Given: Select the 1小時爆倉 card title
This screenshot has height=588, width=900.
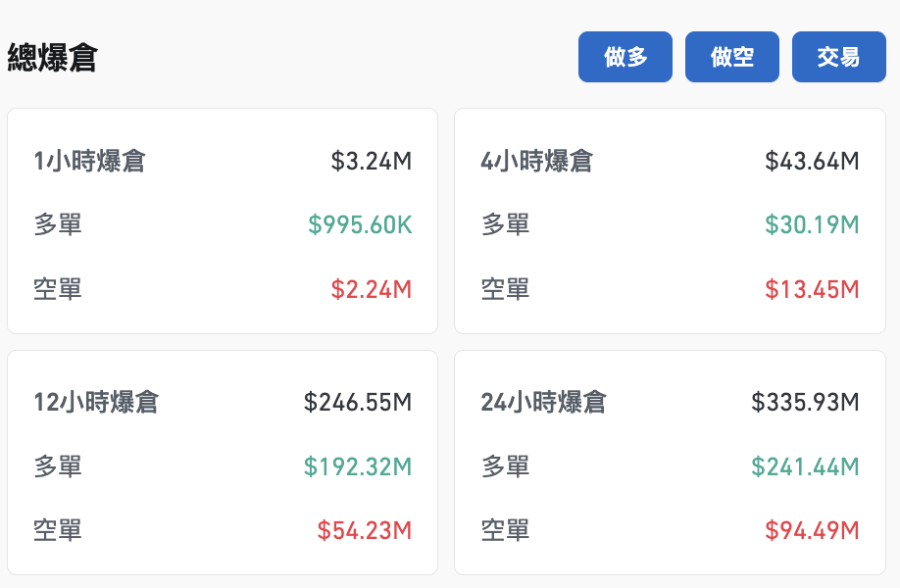Looking at the screenshot, I should (89, 161).
